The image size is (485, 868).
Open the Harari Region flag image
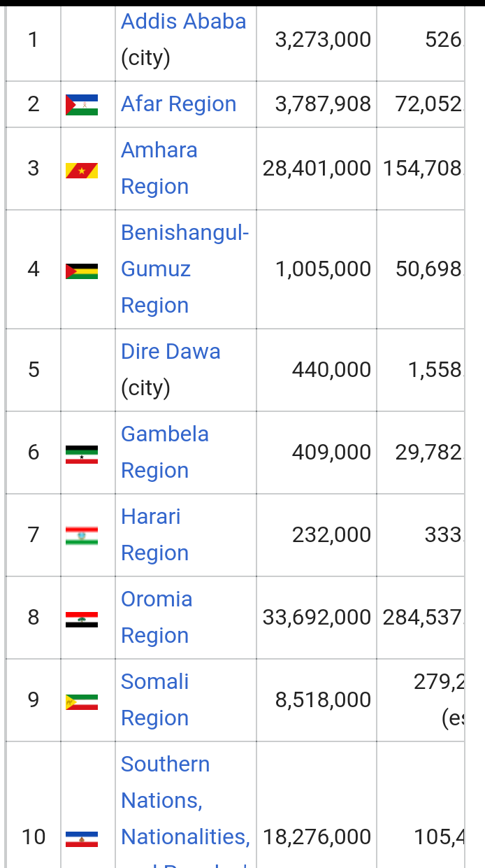82,536
